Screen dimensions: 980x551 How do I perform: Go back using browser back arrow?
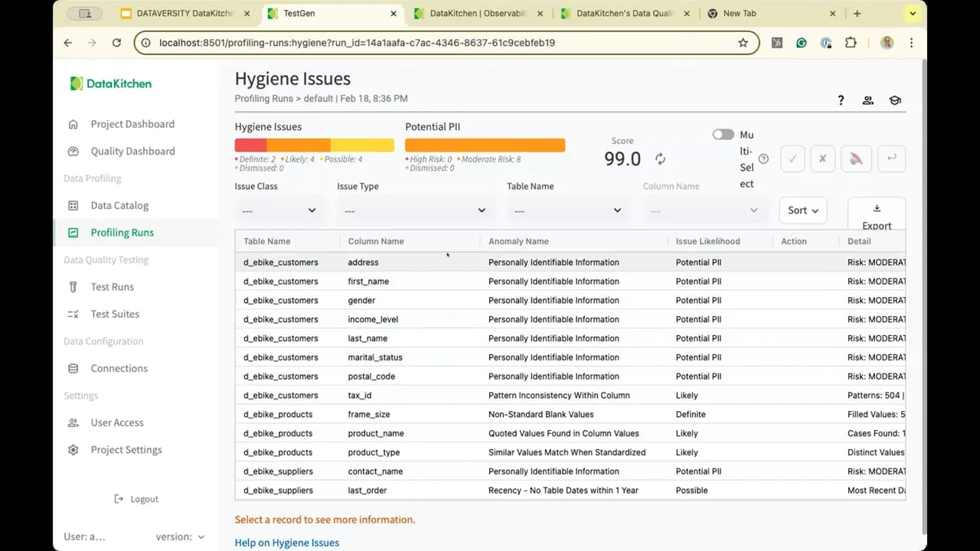(x=68, y=43)
